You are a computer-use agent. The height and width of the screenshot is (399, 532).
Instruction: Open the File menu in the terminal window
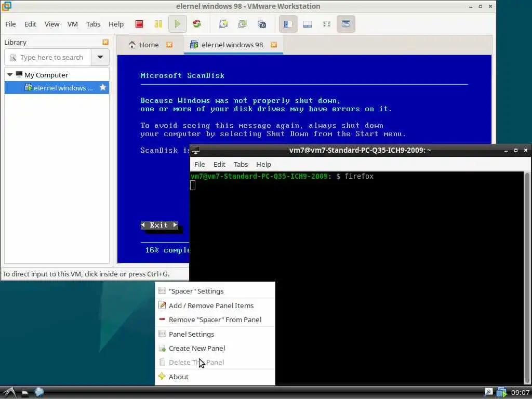[x=199, y=164]
